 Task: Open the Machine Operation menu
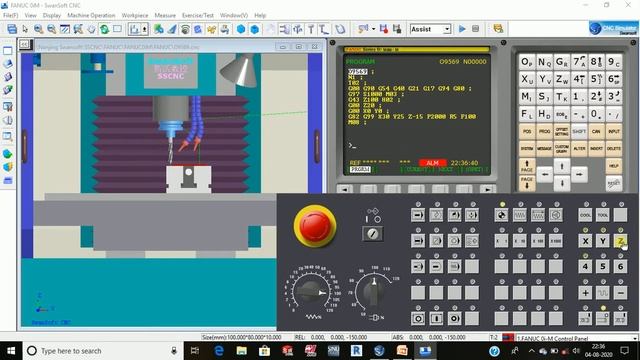[x=91, y=15]
